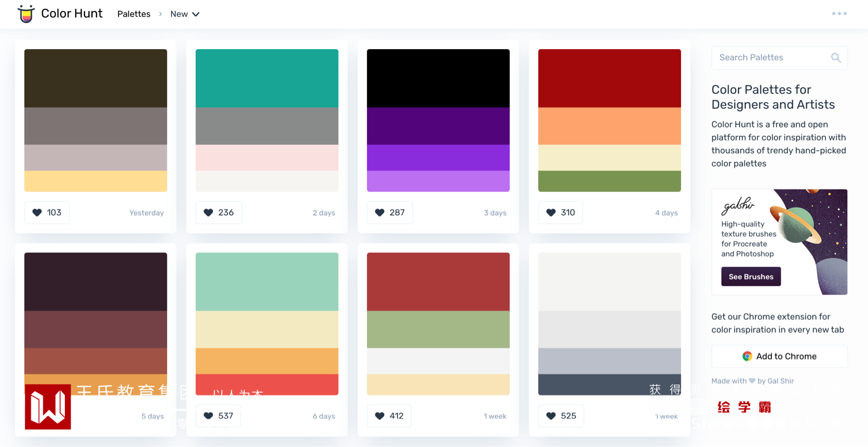The width and height of the screenshot is (868, 447).
Task: Click the Add to Chrome button
Action: [x=779, y=356]
